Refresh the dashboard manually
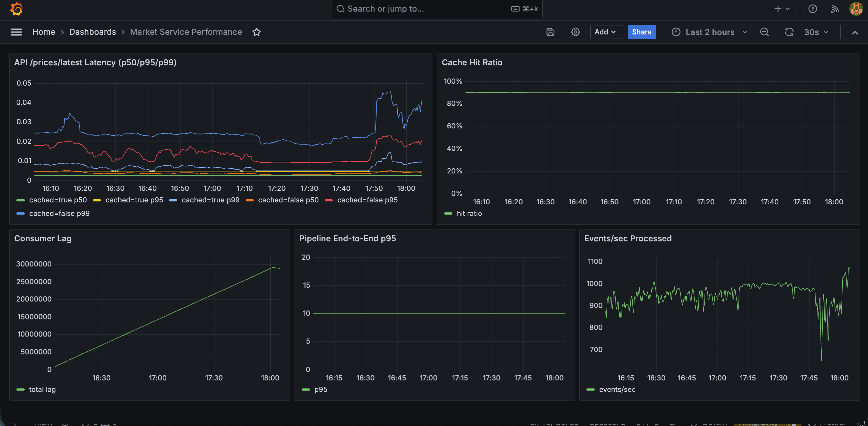The height and width of the screenshot is (426, 868). pyautogui.click(x=789, y=32)
